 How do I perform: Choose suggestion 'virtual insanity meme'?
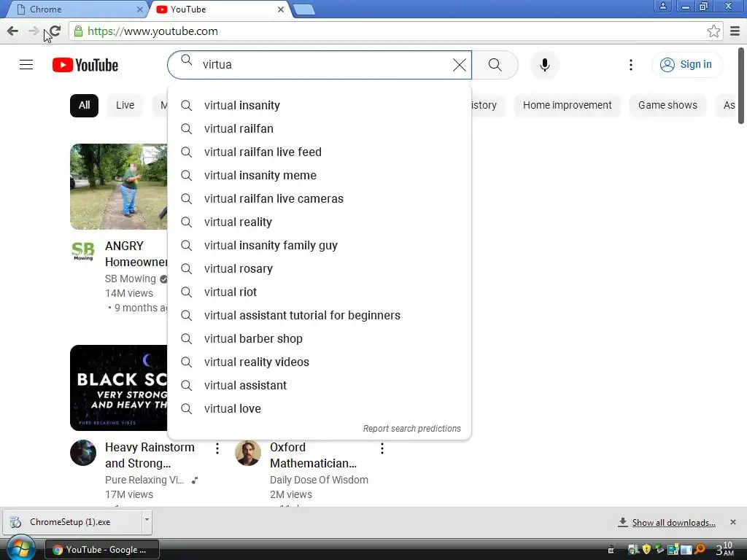tap(320, 175)
